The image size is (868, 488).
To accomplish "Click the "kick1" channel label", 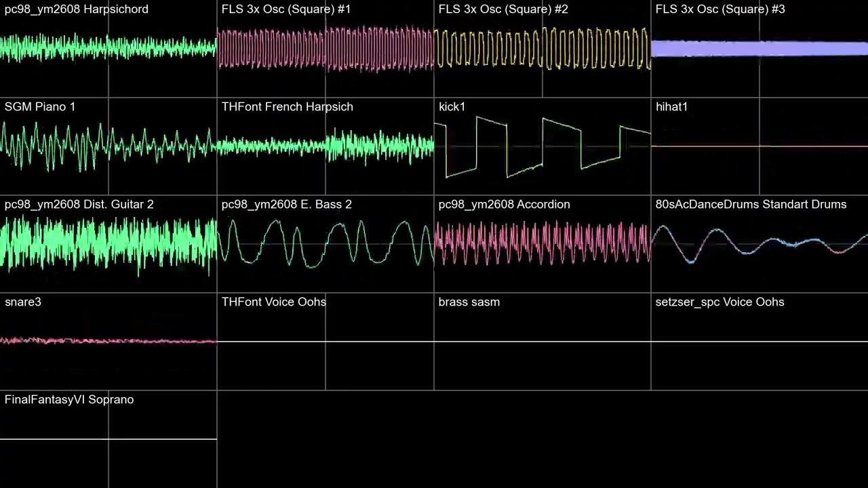I will 452,107.
